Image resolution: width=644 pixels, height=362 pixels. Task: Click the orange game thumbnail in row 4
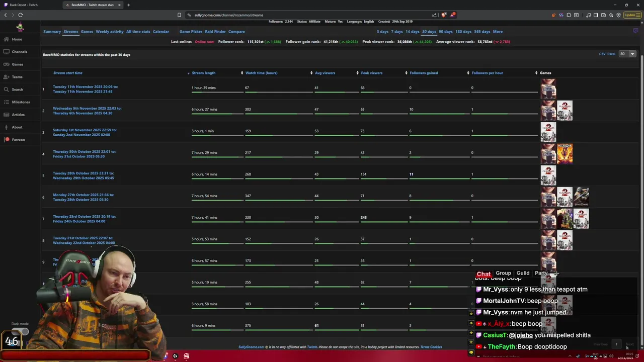565,153
